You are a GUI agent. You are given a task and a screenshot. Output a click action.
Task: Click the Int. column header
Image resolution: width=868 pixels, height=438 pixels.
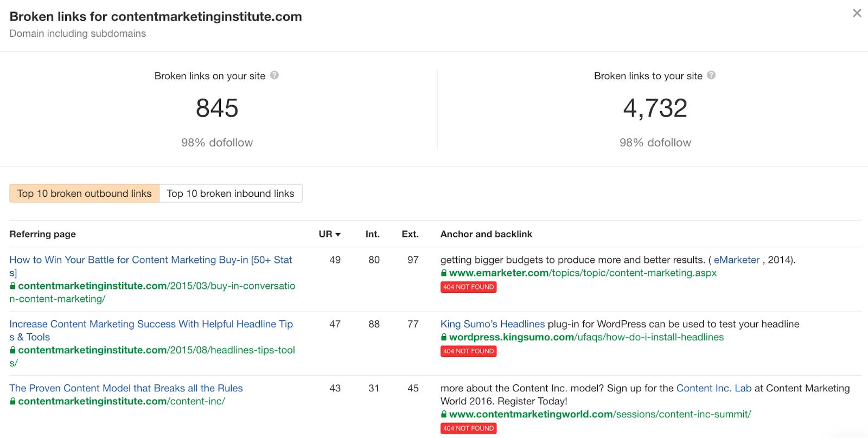tap(372, 234)
